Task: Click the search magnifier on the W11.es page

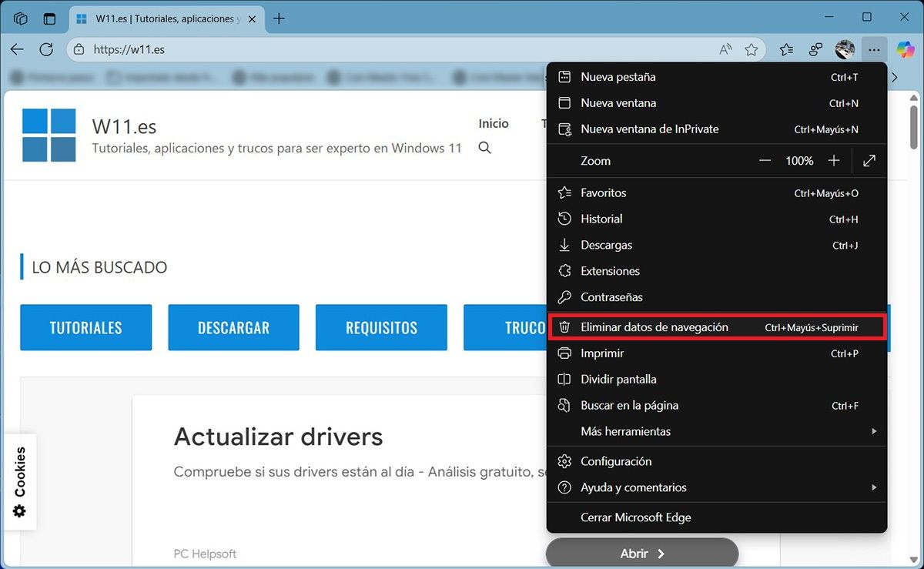Action: tap(484, 148)
